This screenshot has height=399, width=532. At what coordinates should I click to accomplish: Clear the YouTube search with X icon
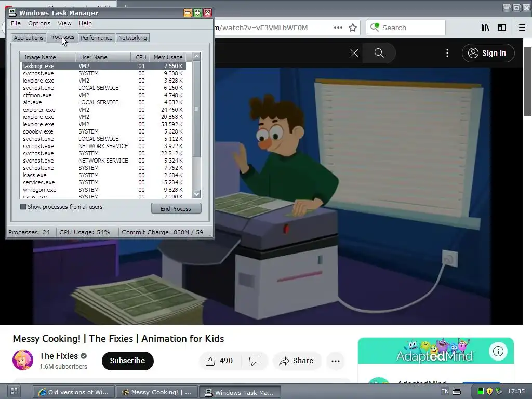coord(354,53)
